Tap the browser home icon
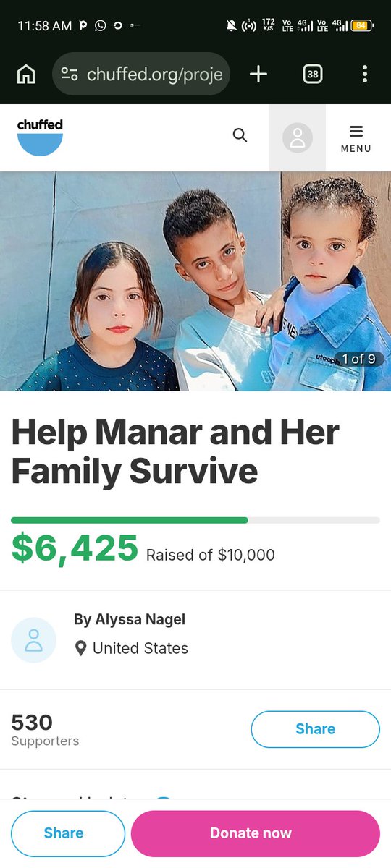The width and height of the screenshot is (391, 868). (x=26, y=74)
